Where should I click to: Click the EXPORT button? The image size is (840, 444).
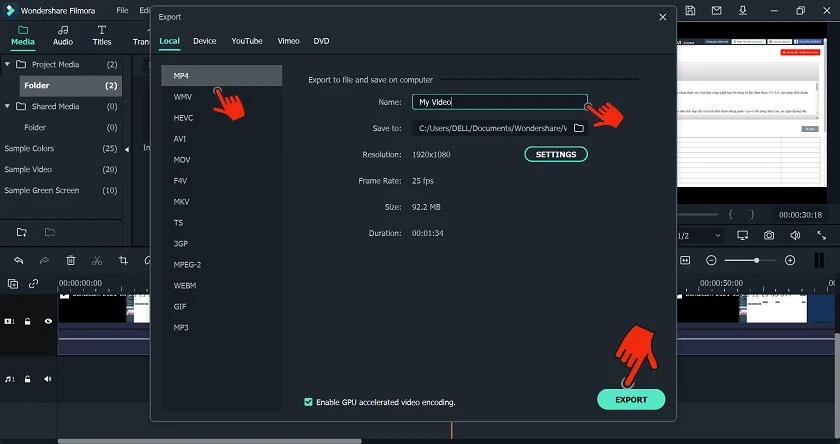click(x=631, y=400)
